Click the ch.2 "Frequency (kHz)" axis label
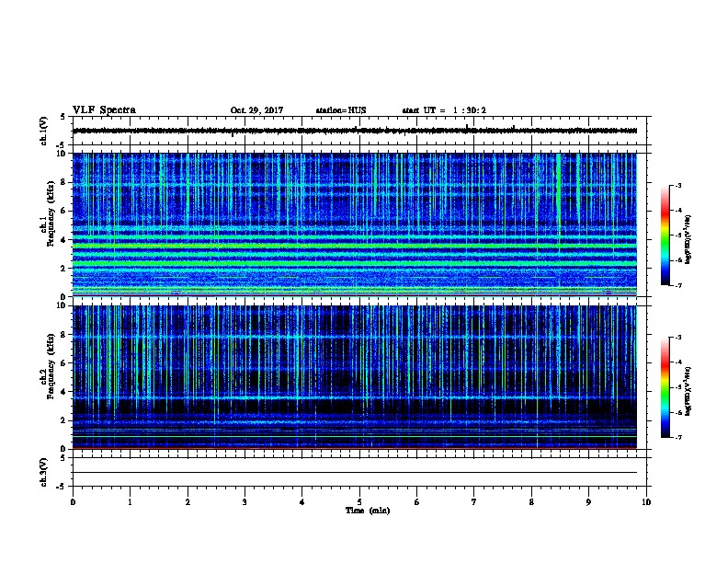This screenshot has height=563, width=728. (51, 366)
